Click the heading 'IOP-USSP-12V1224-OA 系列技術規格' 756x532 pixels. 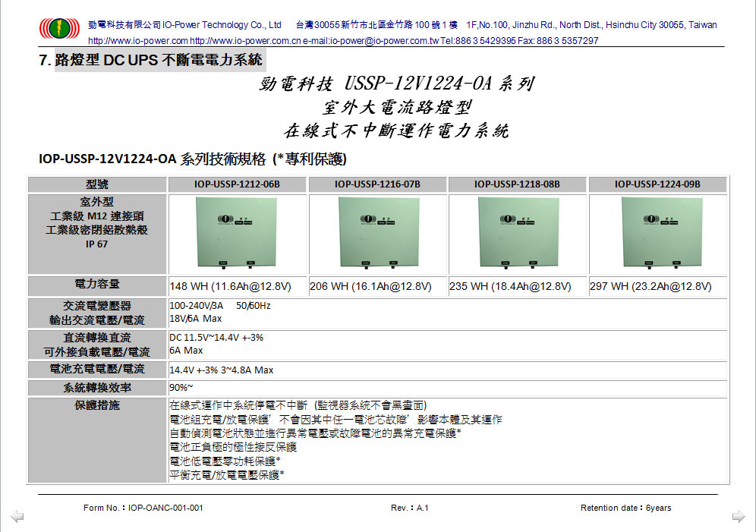point(153,159)
